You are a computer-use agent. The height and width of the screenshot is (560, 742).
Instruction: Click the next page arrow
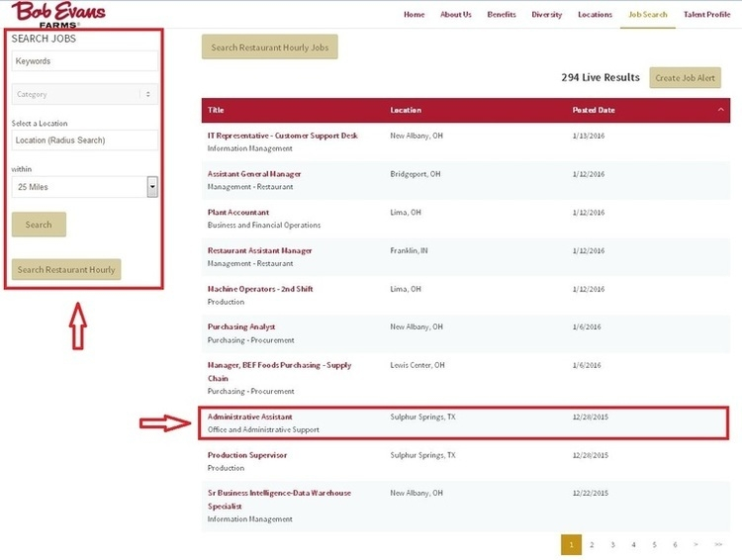coord(696,545)
